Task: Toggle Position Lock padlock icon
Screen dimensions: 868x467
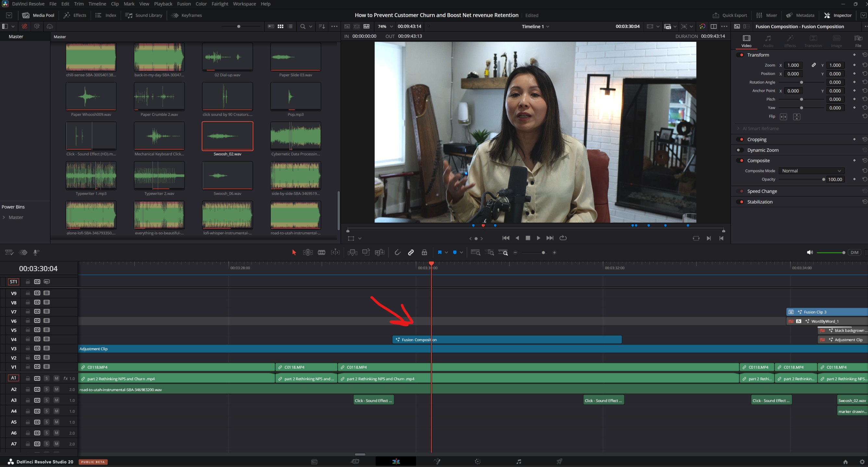Action: click(x=424, y=252)
